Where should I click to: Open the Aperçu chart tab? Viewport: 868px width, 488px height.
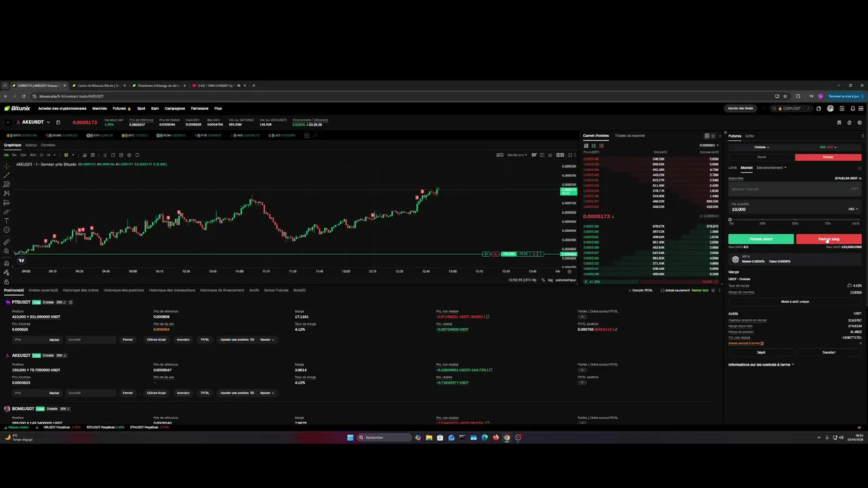coord(31,145)
